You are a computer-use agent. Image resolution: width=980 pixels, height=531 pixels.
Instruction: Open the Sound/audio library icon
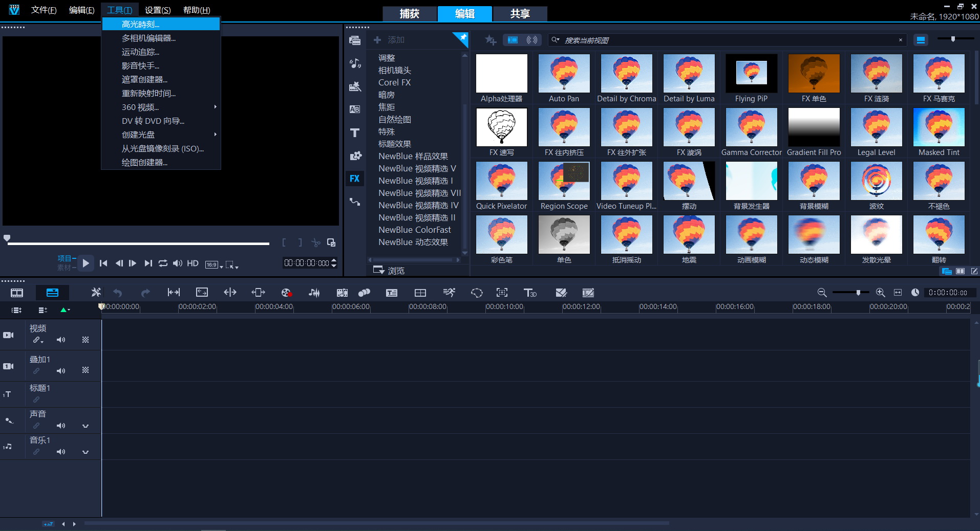point(355,63)
